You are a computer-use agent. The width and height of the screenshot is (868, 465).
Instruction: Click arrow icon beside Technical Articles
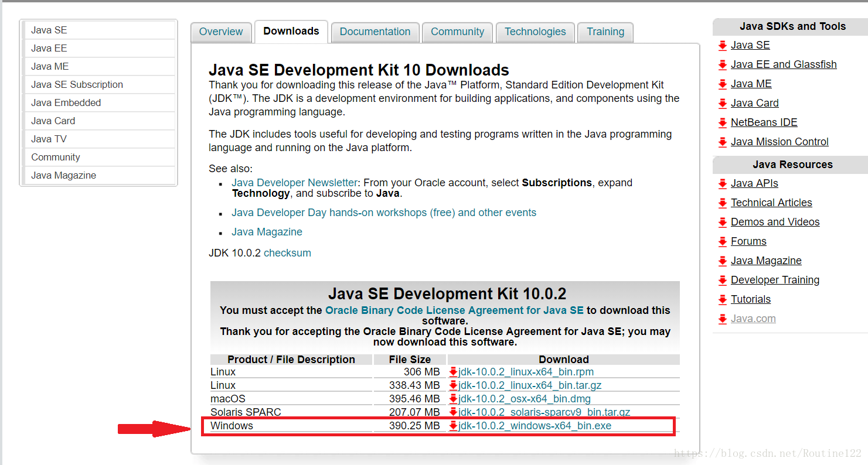pyautogui.click(x=723, y=203)
